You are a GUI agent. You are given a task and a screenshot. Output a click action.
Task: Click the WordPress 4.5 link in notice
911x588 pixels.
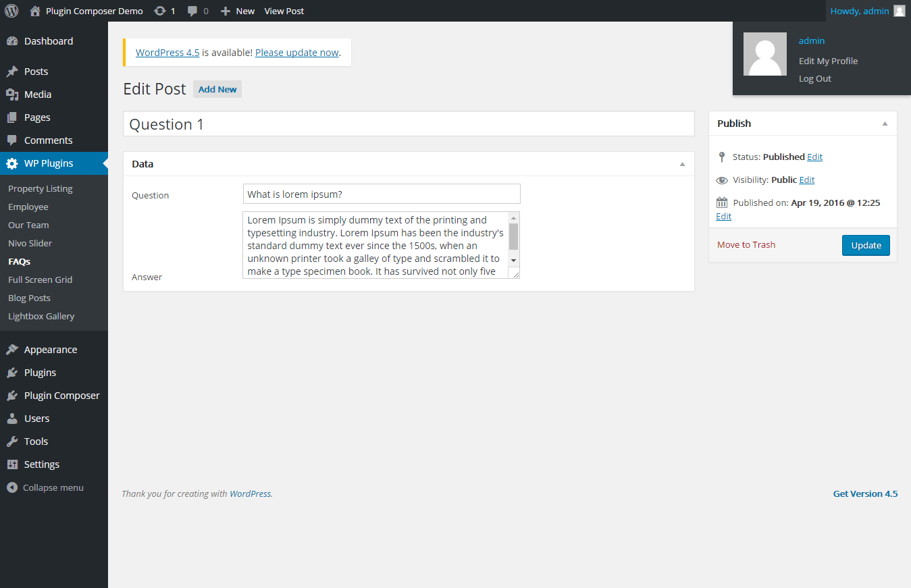[x=167, y=53]
